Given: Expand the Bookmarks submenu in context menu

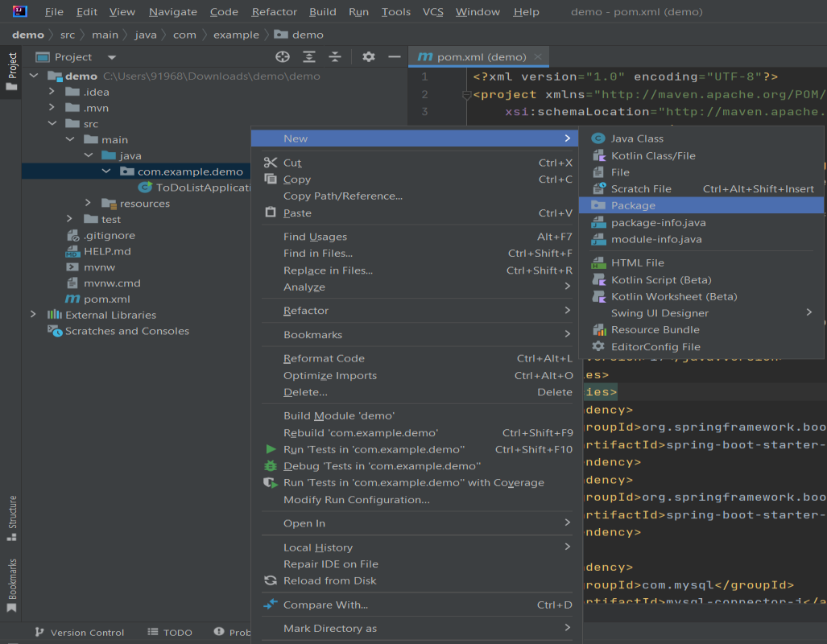Looking at the screenshot, I should coord(416,335).
